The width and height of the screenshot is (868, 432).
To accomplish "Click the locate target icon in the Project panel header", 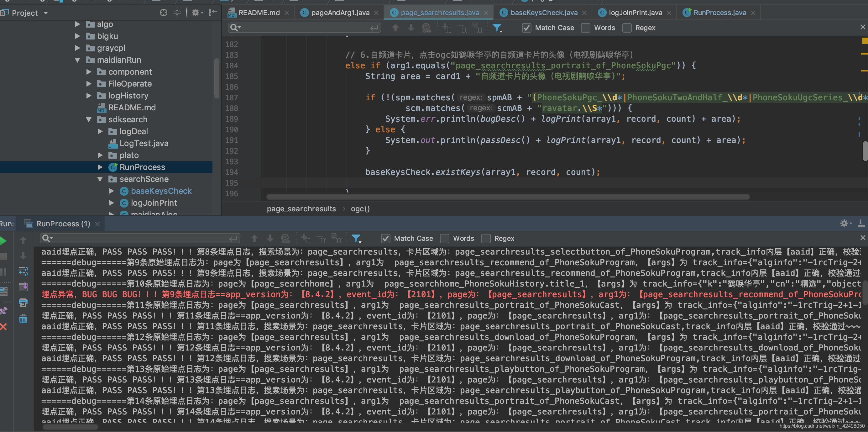I will (164, 13).
